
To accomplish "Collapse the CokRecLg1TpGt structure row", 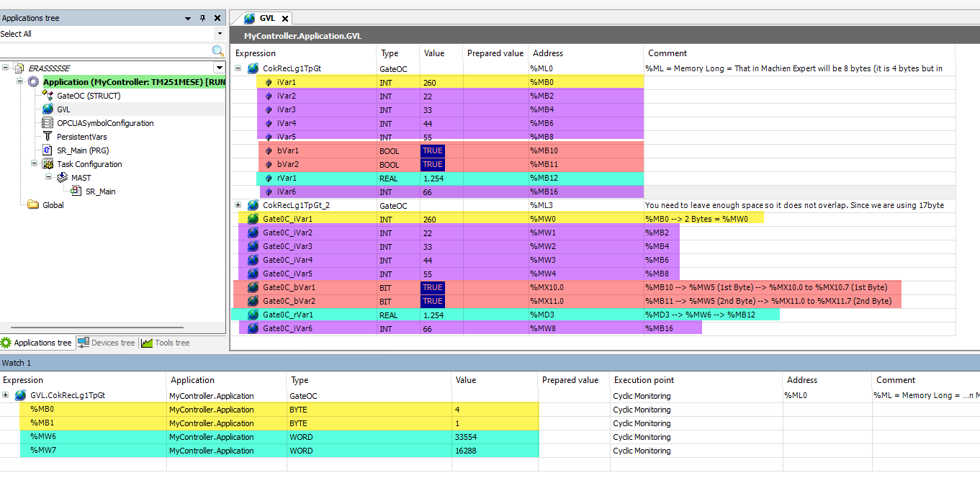I will (x=238, y=68).
